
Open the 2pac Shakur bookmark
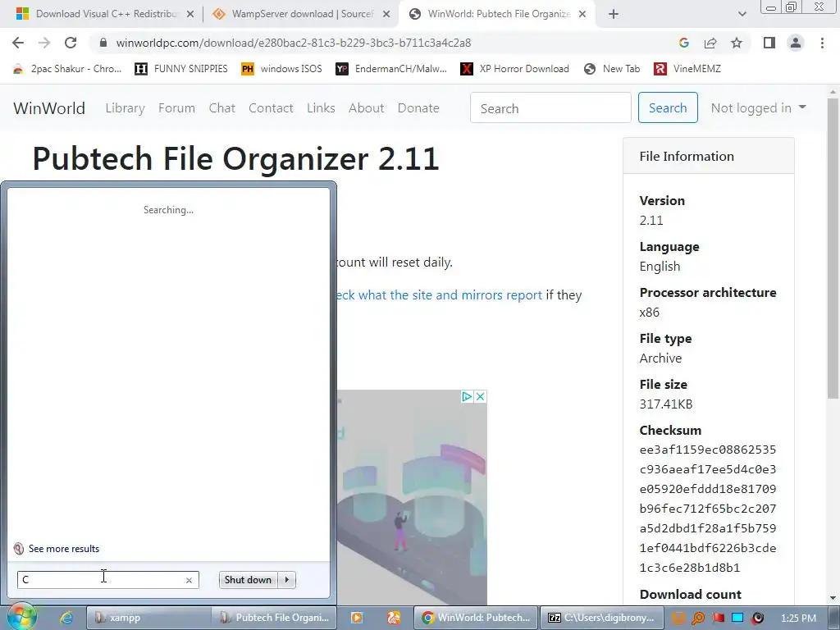tap(67, 69)
